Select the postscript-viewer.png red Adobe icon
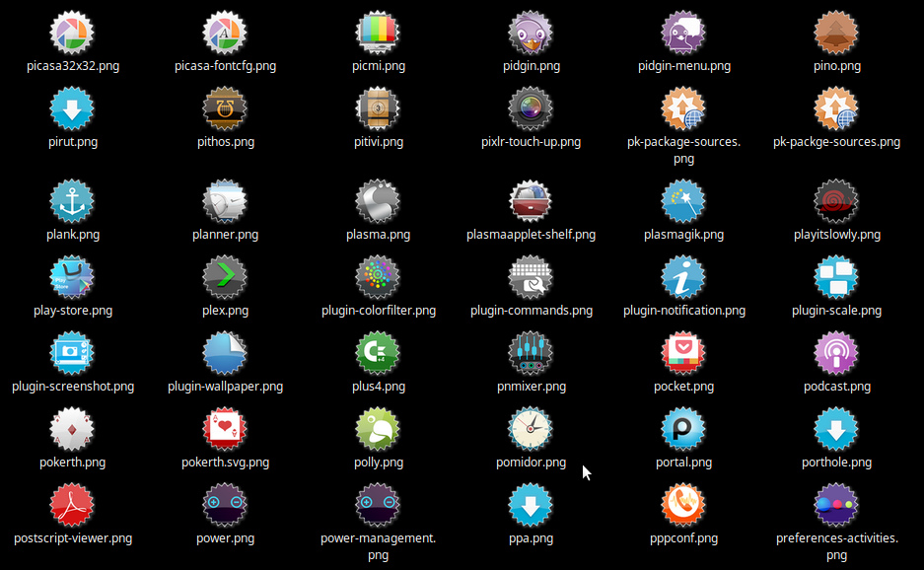924x570 pixels. (x=72, y=505)
